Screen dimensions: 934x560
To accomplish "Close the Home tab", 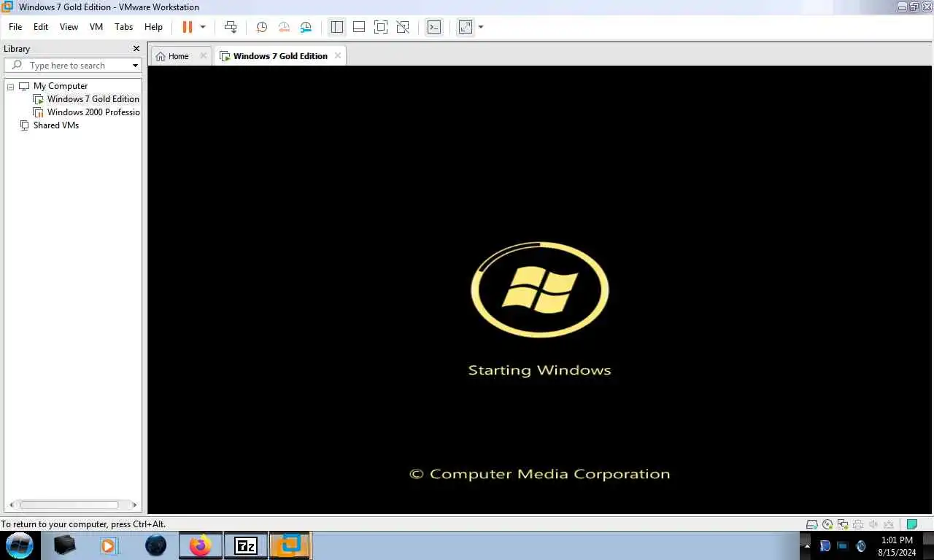I will (x=204, y=56).
